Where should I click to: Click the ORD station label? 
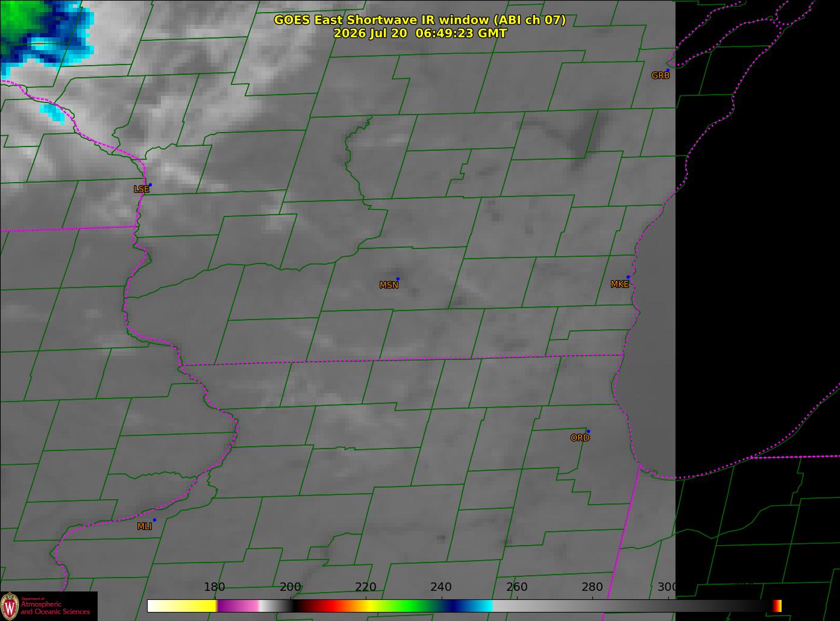[x=580, y=438]
